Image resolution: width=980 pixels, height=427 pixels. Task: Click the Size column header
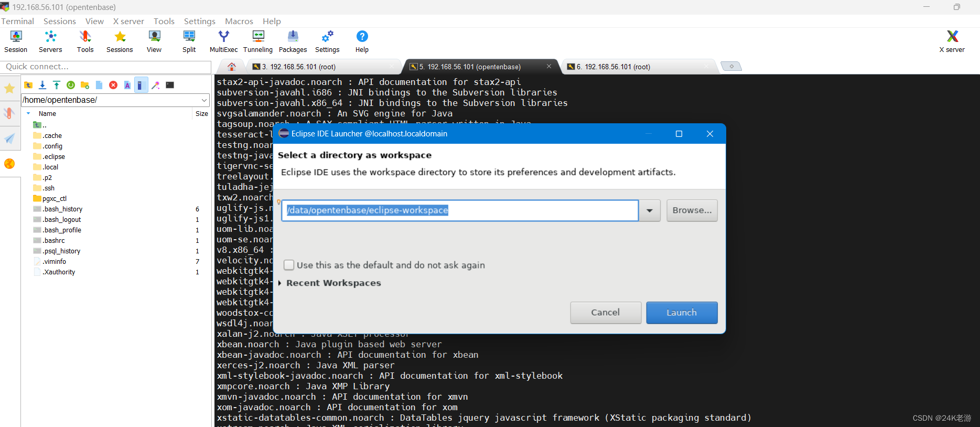(202, 113)
